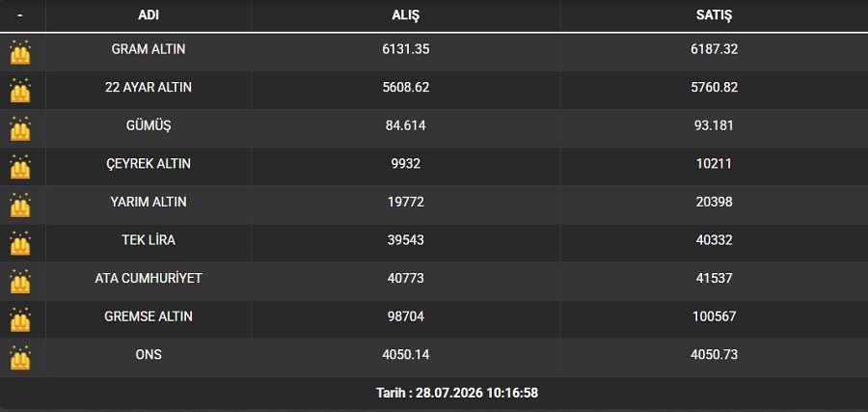Screen dimensions: 868x412
Task: Click the gold icon beside GRAM ALTIN
Action: [x=20, y=53]
